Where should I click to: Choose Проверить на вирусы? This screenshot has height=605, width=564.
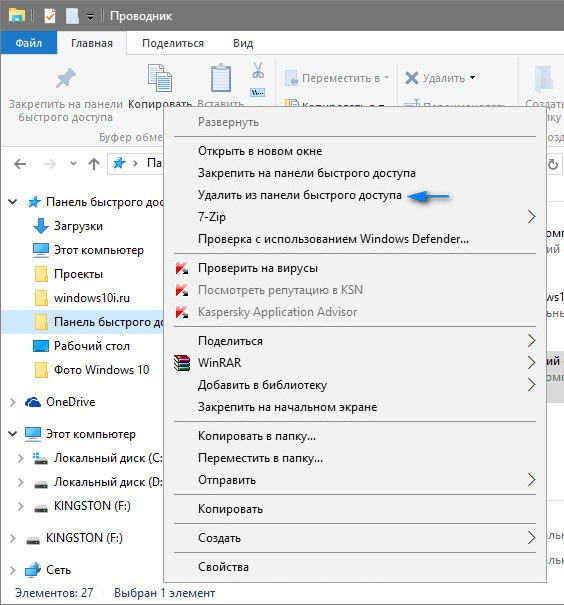tap(355, 268)
